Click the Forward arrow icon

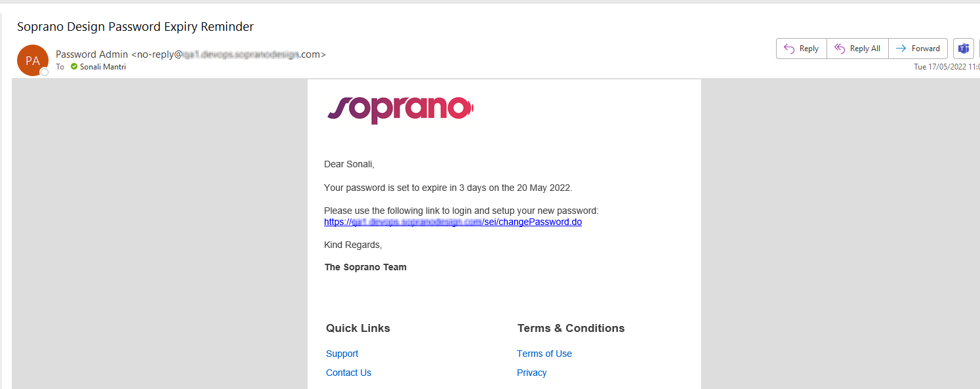[x=901, y=49]
